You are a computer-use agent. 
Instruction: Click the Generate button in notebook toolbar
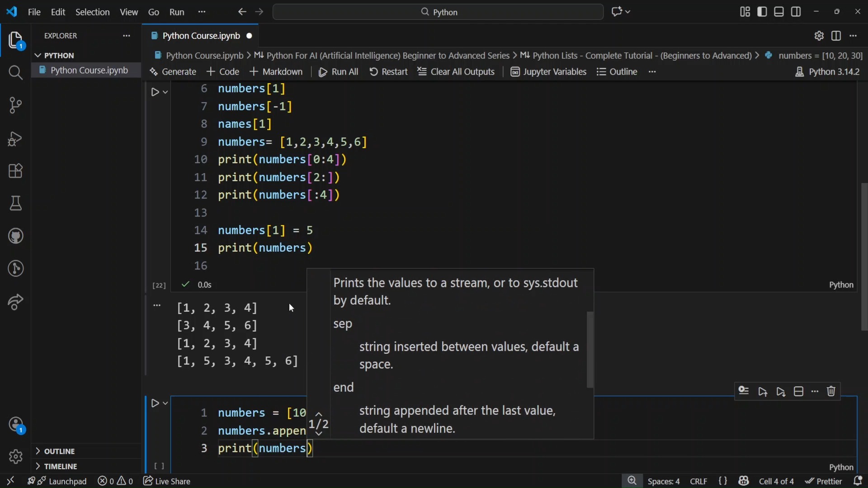tap(173, 72)
